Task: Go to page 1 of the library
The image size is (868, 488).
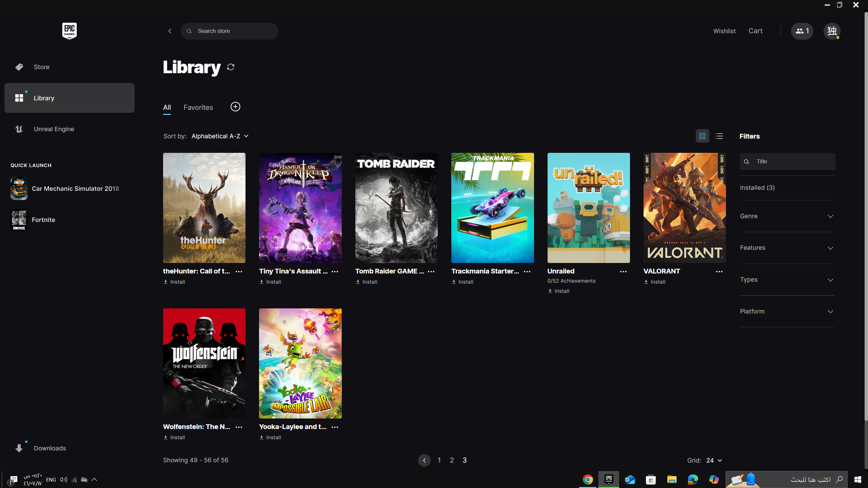Action: (x=439, y=460)
